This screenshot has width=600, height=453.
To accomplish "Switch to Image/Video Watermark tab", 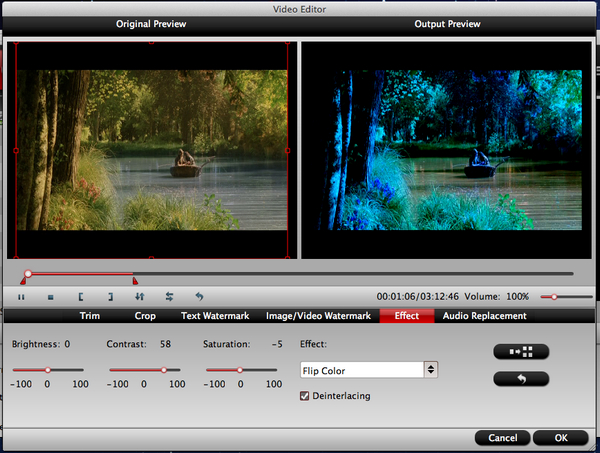I will click(318, 316).
